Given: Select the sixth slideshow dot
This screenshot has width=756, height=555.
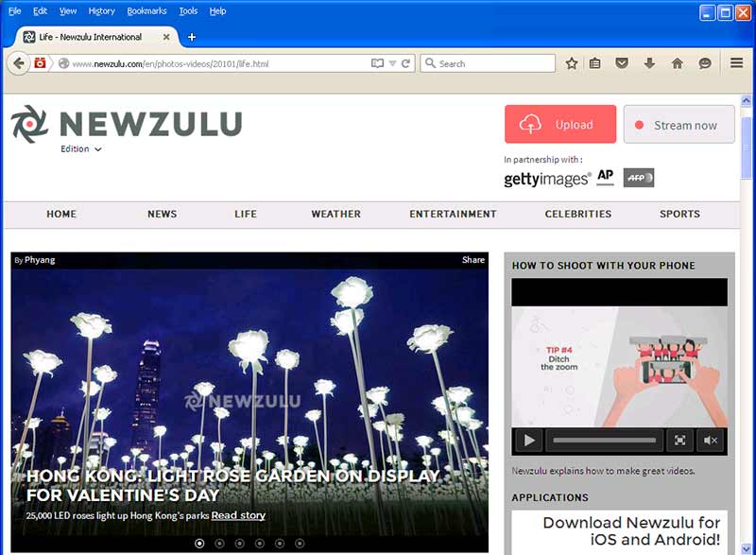Looking at the screenshot, I should [x=300, y=544].
